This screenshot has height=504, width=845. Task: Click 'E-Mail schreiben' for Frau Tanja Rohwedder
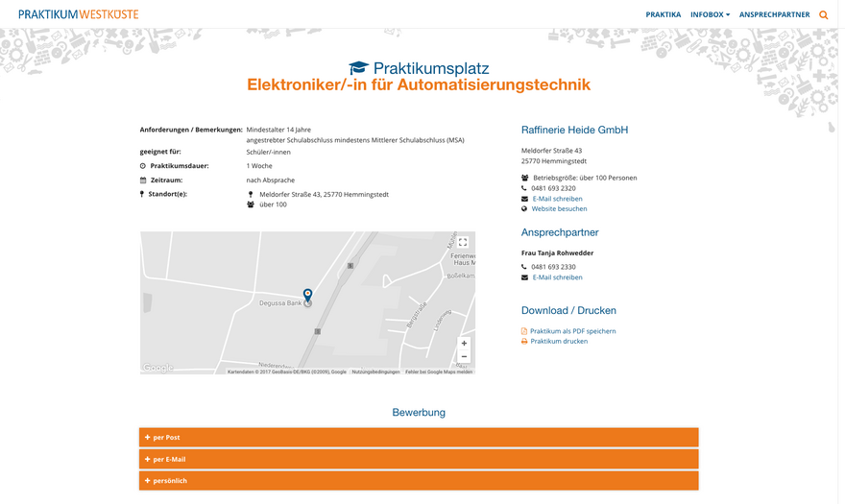(x=557, y=277)
